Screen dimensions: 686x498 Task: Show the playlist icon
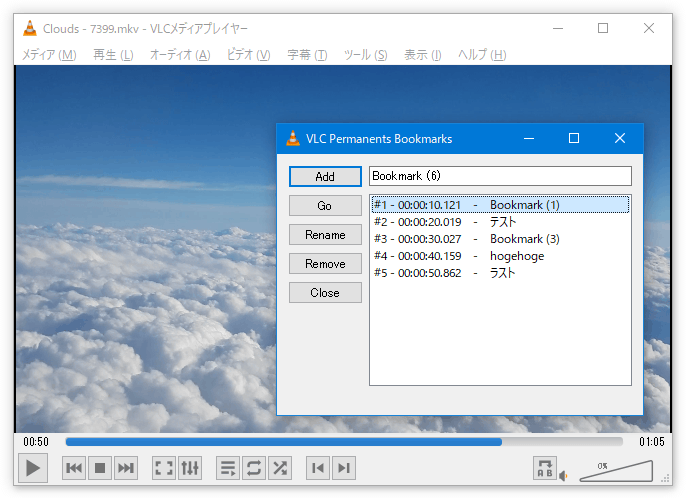(228, 468)
